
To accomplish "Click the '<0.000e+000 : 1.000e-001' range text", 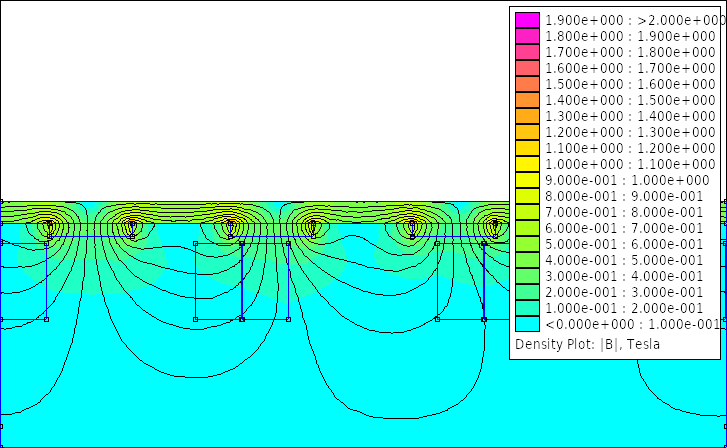I will pos(632,324).
